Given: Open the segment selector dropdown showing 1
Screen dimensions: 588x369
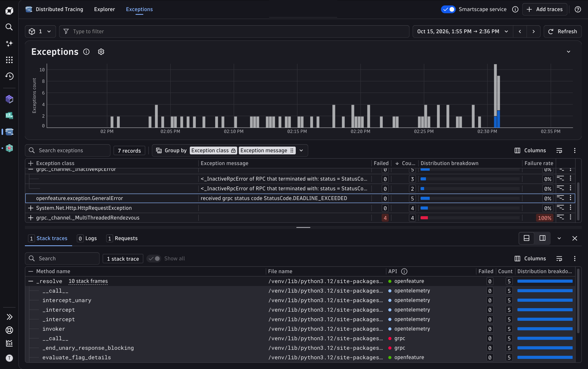Looking at the screenshot, I should tap(40, 31).
